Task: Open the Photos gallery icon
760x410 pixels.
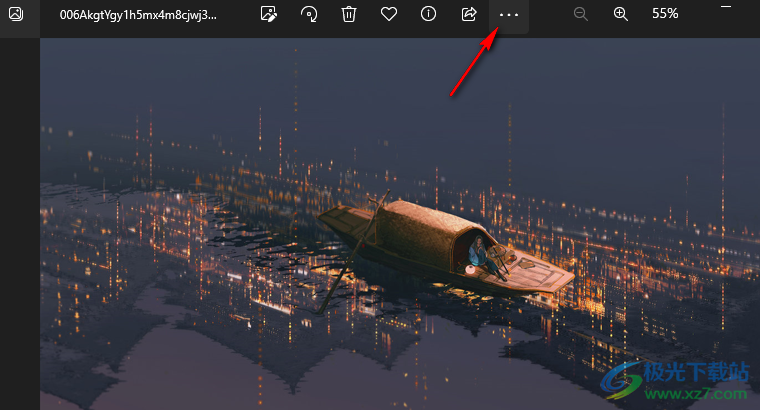Action: click(x=16, y=14)
